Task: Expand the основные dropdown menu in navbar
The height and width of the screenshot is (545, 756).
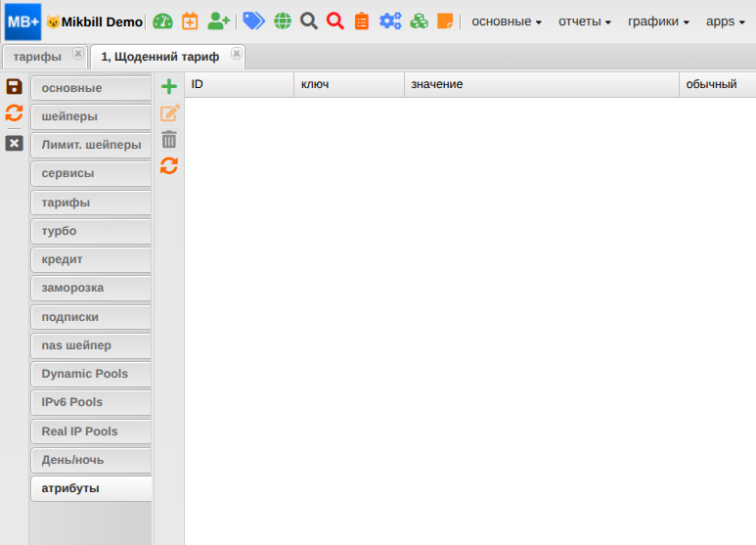Action: [507, 21]
